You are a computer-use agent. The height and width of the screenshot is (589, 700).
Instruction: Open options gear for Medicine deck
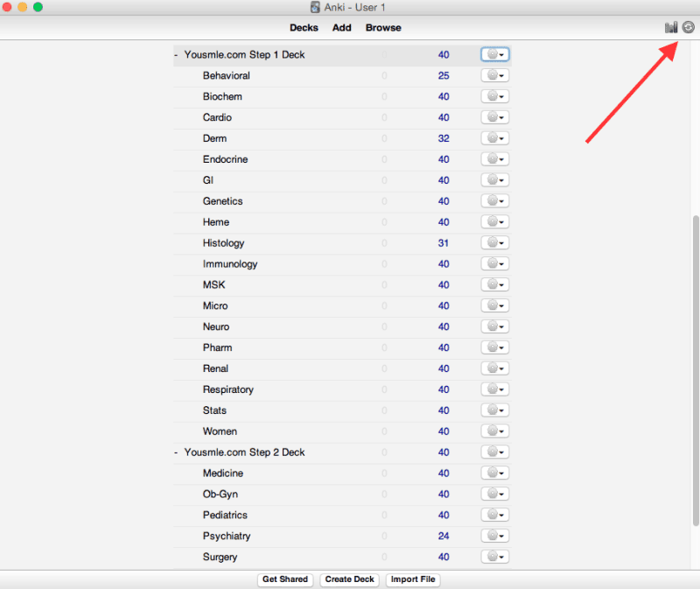[x=495, y=473]
